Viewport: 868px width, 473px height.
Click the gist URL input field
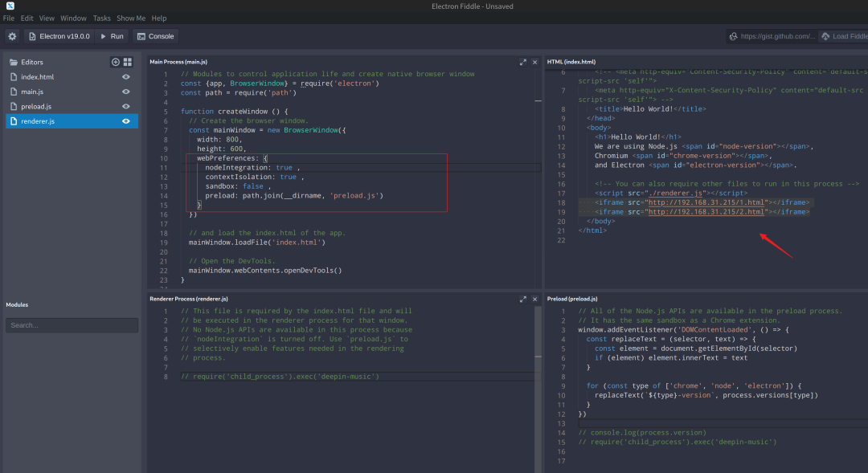(777, 36)
